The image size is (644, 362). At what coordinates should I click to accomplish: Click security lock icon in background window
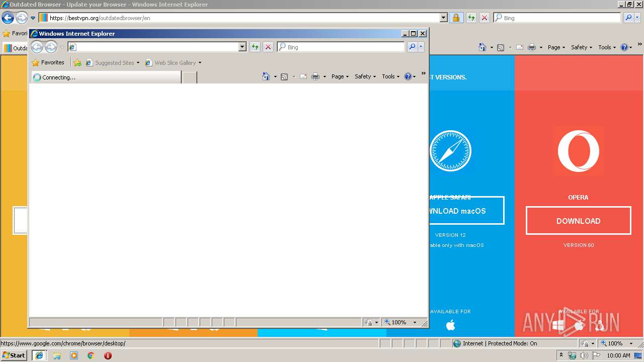(x=456, y=18)
